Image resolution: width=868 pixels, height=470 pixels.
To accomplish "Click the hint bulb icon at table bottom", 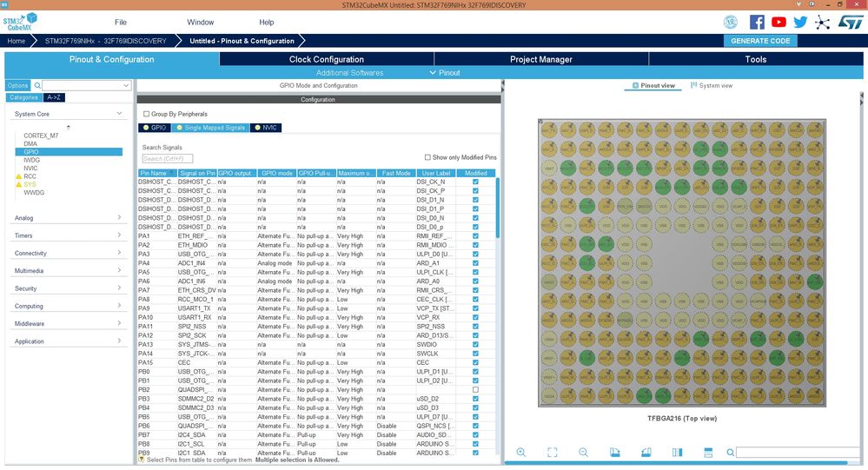I will click(x=142, y=460).
